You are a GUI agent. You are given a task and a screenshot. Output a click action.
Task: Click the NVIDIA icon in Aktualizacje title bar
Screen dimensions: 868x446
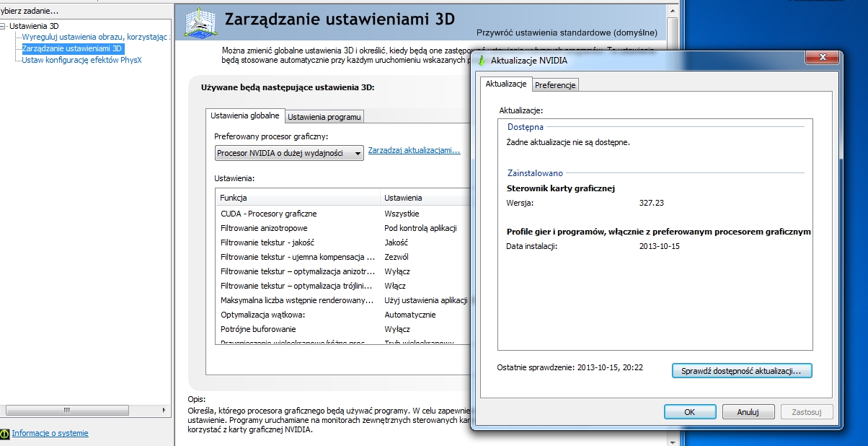(x=482, y=61)
